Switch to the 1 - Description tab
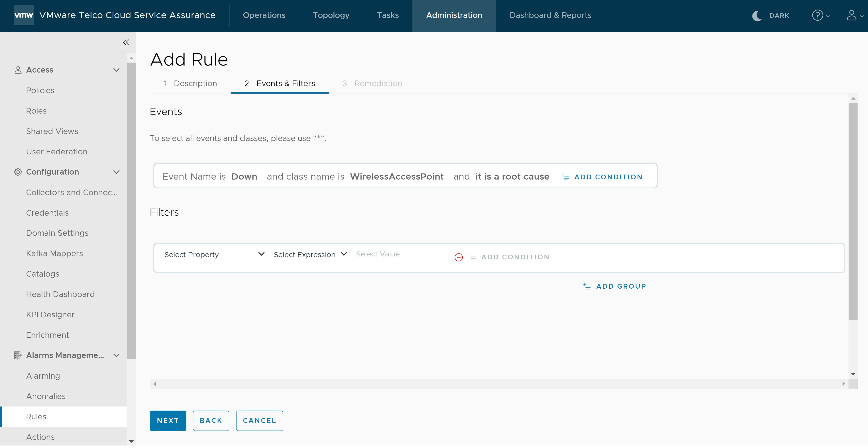Image resolution: width=868 pixels, height=448 pixels. pyautogui.click(x=190, y=83)
